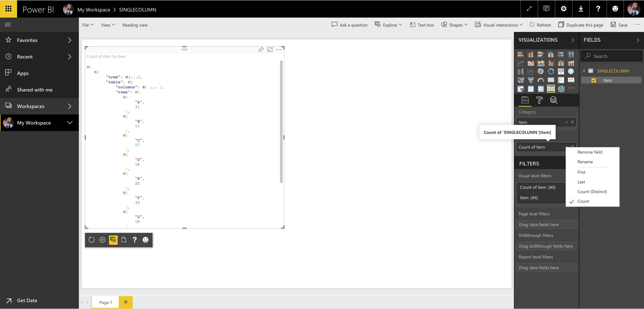Screen dimensions: 644x309
Task: Click Ask a question button
Action: (349, 25)
